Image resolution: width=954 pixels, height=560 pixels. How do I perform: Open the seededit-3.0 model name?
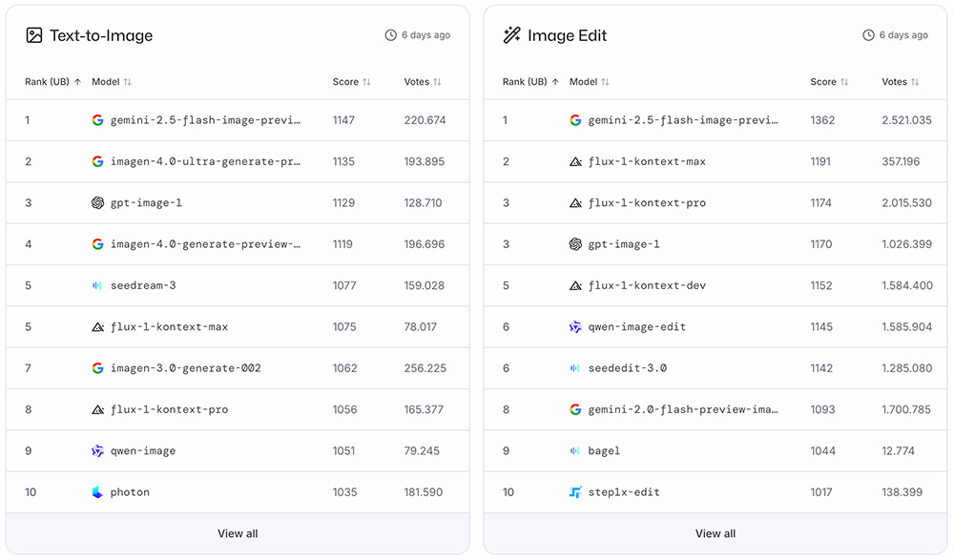click(x=628, y=368)
